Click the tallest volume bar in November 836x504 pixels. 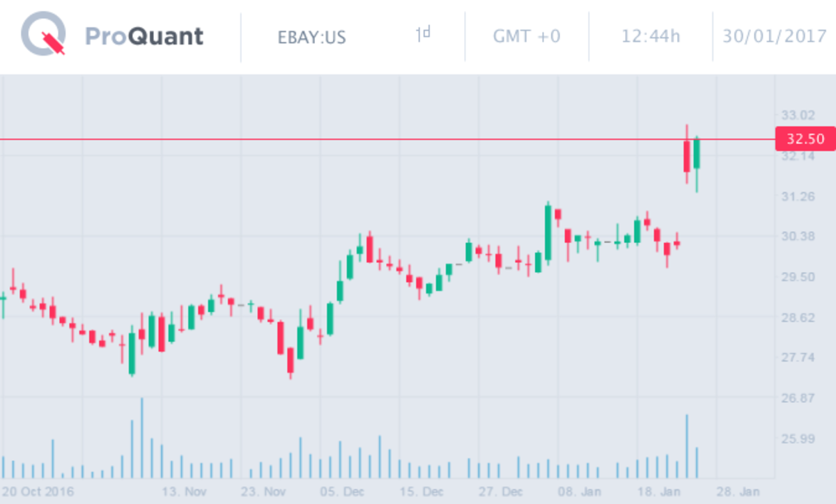142,439
